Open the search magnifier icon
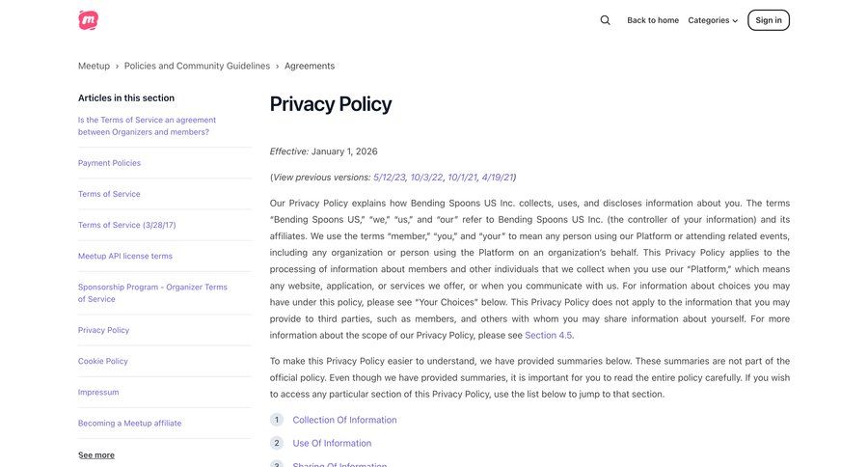 605,20
